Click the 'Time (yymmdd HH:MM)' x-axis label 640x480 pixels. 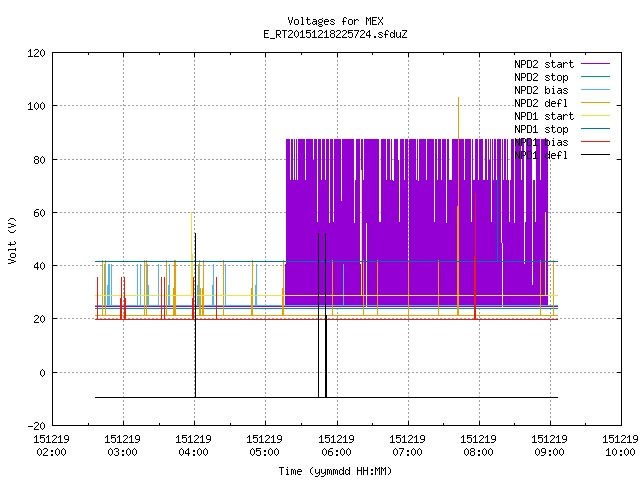tap(335, 471)
